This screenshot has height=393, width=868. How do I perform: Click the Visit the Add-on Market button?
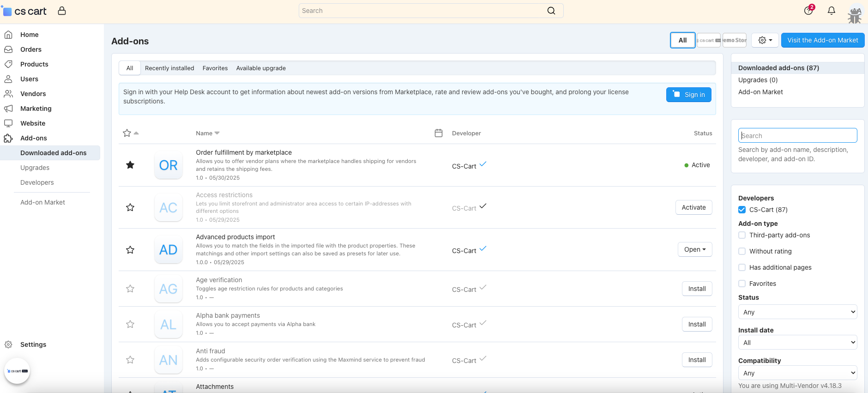tap(823, 40)
